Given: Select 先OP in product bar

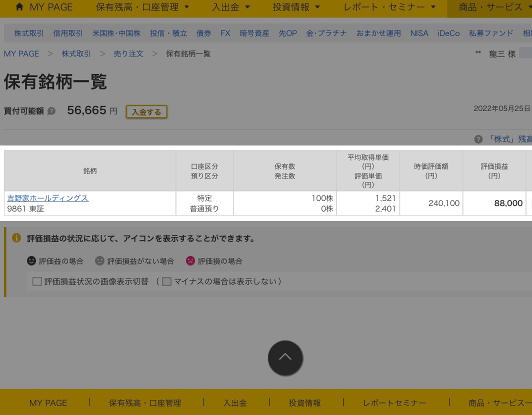Looking at the screenshot, I should (287, 33).
